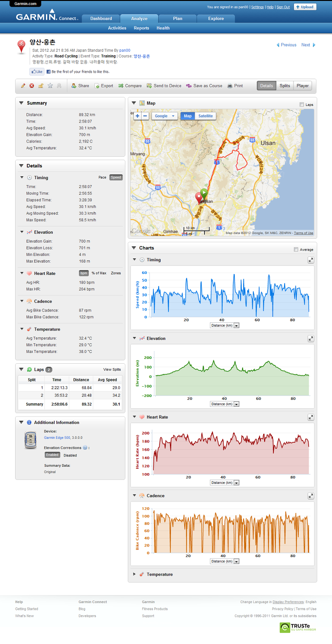
Task: Click the star favorite icon
Action: (50, 86)
